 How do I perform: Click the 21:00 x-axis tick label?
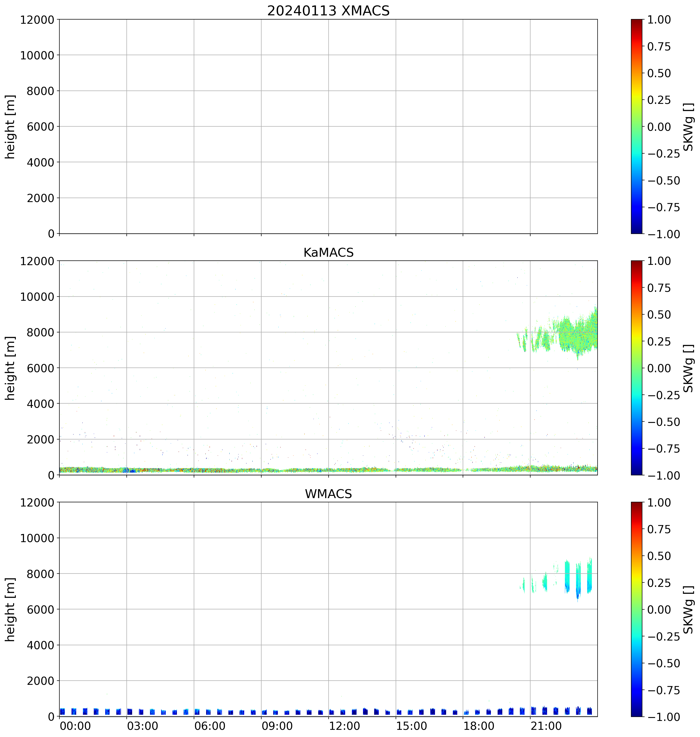point(546,726)
